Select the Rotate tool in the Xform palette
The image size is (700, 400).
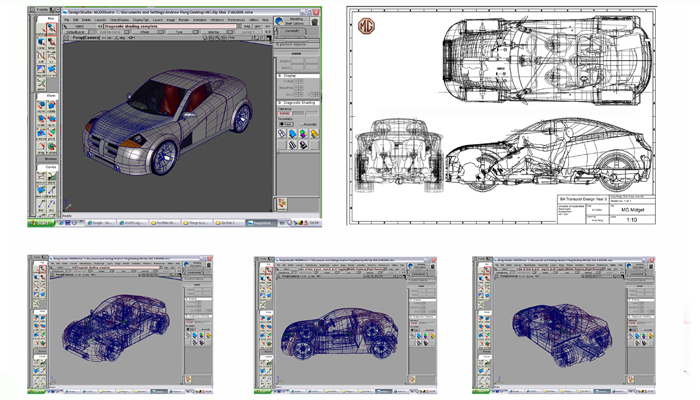click(51, 106)
